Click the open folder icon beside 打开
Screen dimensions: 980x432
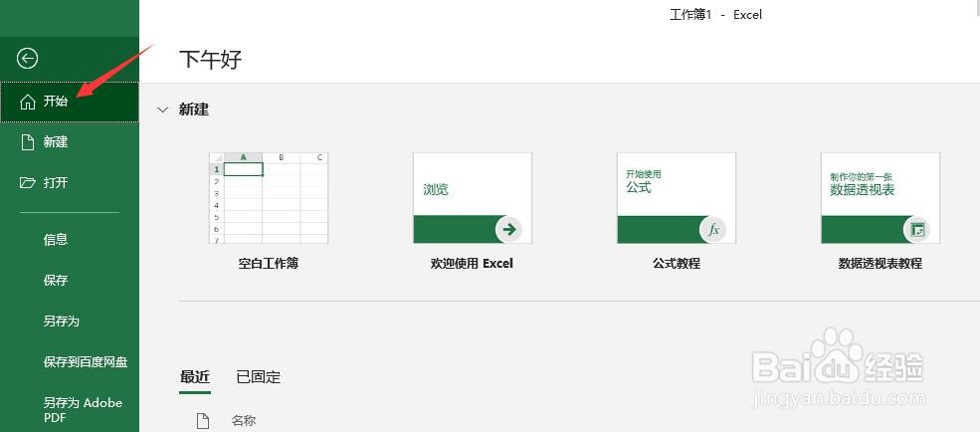click(x=28, y=183)
